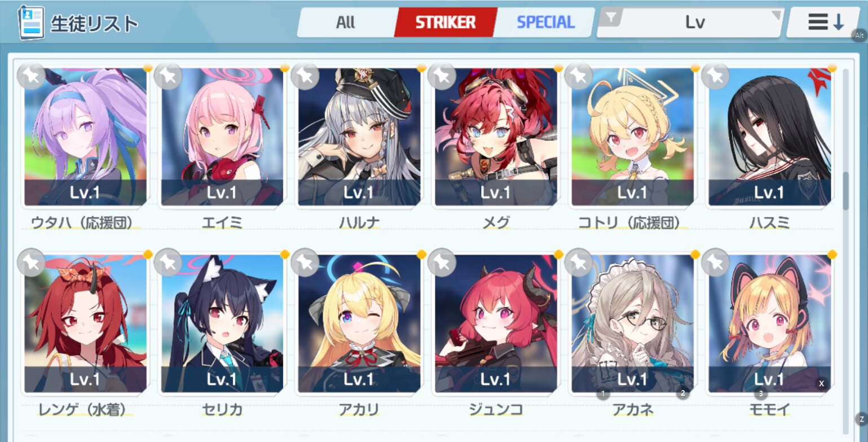Switch to the All tab

pos(345,23)
